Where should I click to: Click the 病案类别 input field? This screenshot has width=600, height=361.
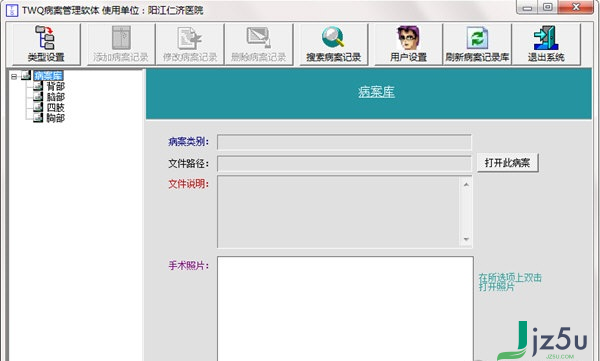[x=344, y=142]
